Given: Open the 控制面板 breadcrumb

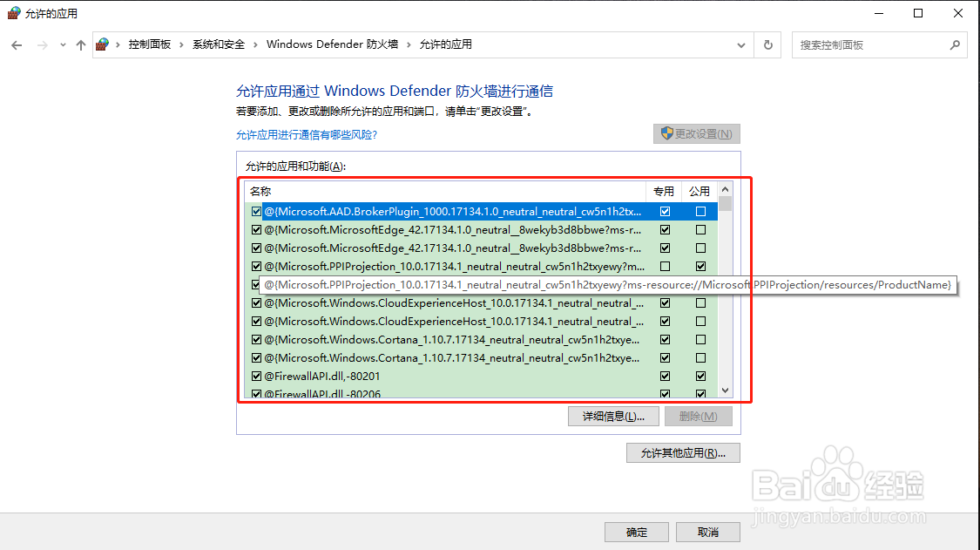Looking at the screenshot, I should (150, 44).
